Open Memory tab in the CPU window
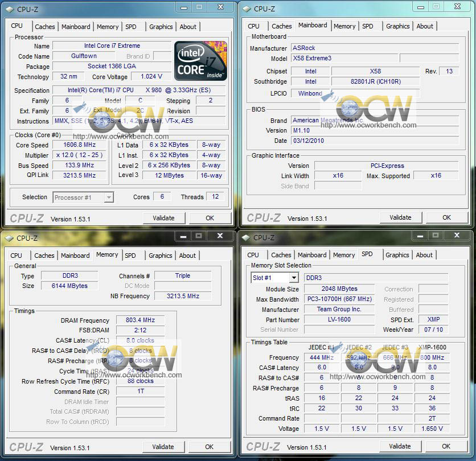The width and height of the screenshot is (476, 461). point(108,27)
